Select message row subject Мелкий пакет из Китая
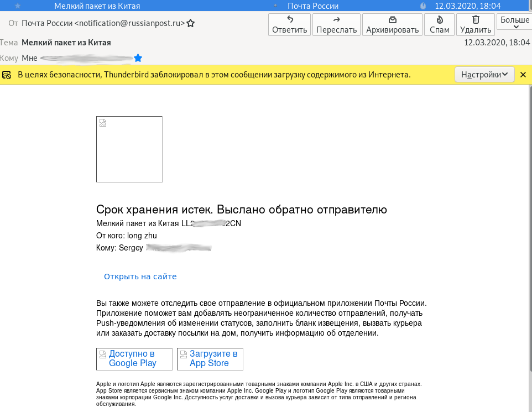Image resolution: width=532 pixels, height=412 pixels. pyautogui.click(x=97, y=6)
